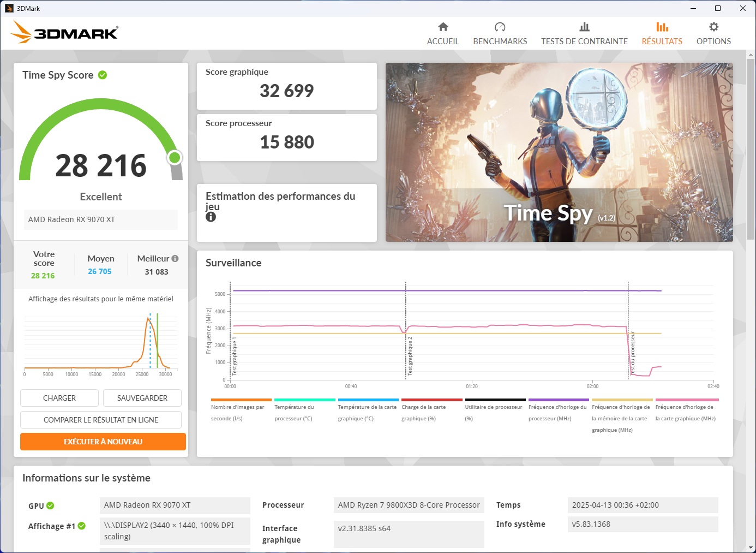Toggle Utilitaire de processeur legend
The height and width of the screenshot is (553, 756).
point(495,409)
